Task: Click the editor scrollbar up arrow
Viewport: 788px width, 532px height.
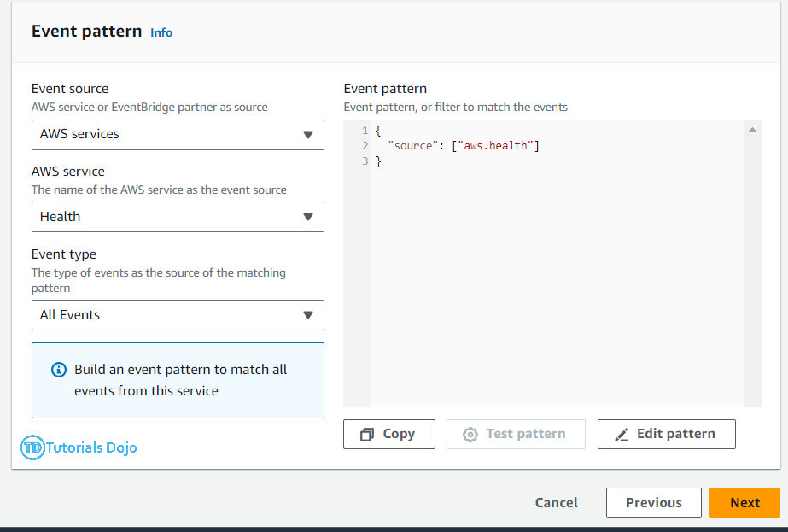Action: tap(752, 130)
